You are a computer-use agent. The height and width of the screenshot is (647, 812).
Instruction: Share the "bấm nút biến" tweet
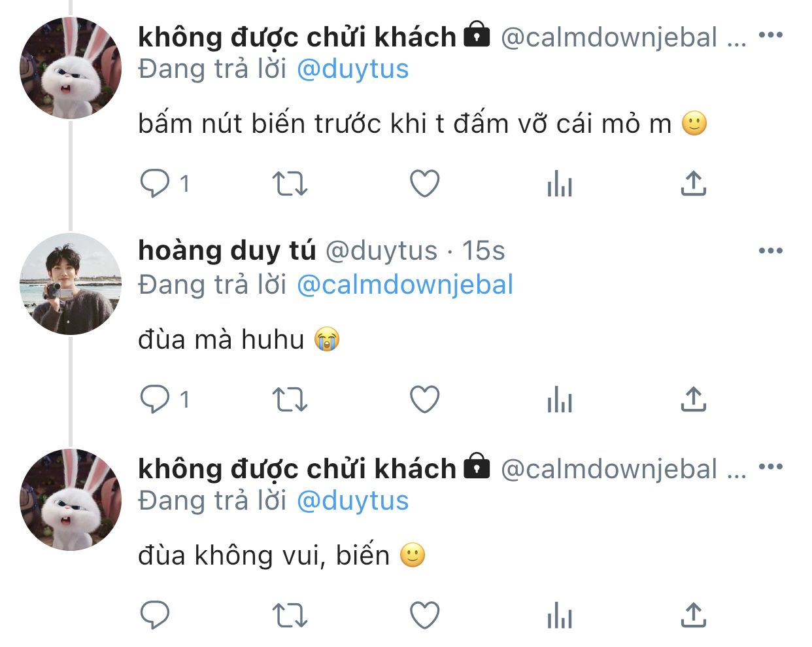pos(694,184)
